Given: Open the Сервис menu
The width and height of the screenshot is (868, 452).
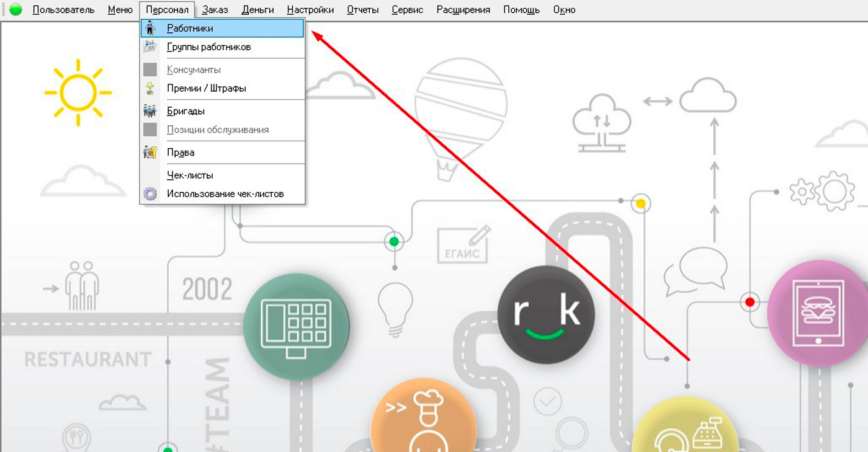Looking at the screenshot, I should pos(407,9).
